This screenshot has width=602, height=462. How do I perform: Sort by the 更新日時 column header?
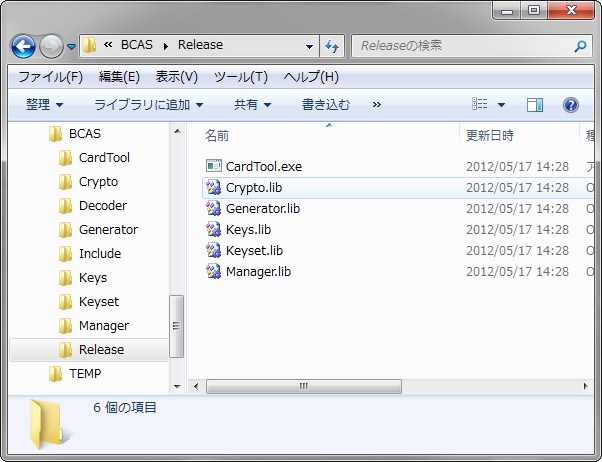(x=489, y=134)
